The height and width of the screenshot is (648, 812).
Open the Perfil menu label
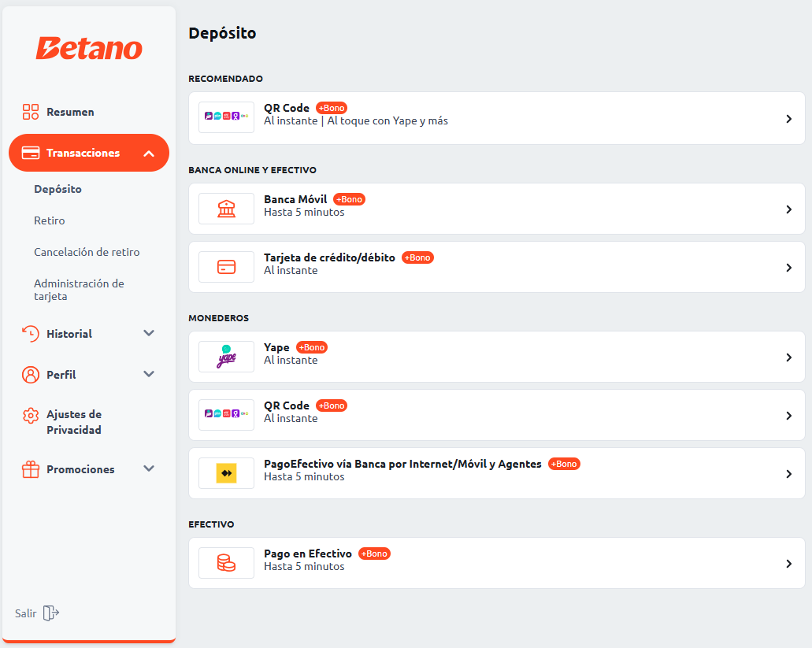click(x=61, y=375)
